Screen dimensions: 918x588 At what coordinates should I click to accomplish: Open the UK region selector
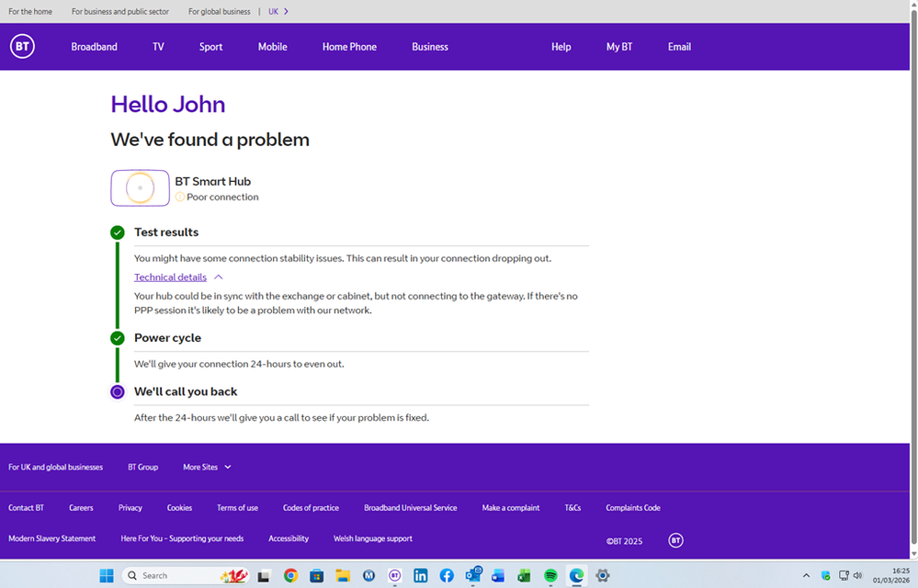[278, 11]
